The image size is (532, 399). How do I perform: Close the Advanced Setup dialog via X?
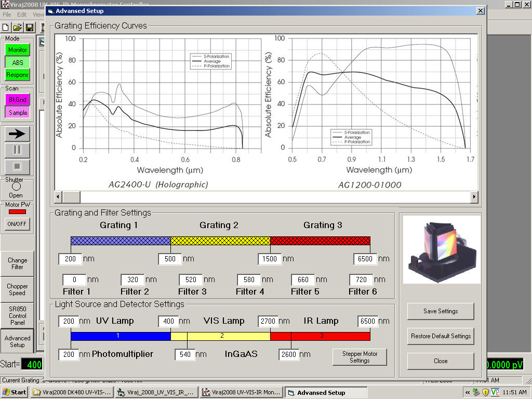481,11
